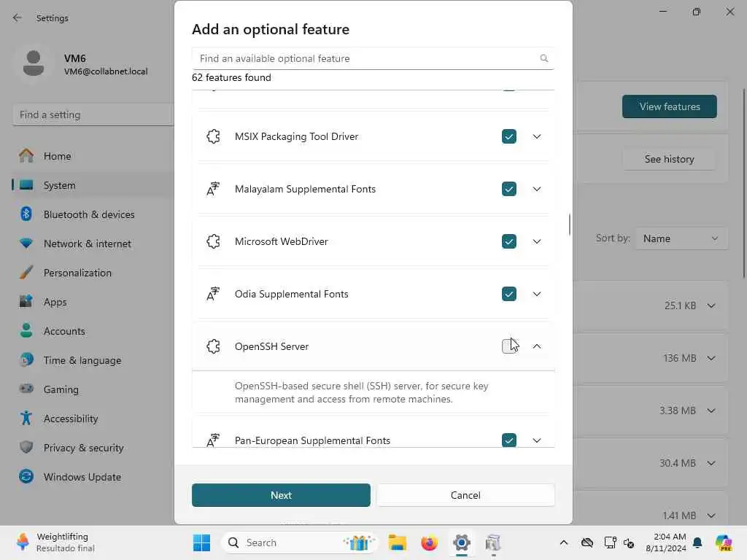This screenshot has width=747, height=560.
Task: Check the OpenSSH Server checkbox
Action: [508, 346]
